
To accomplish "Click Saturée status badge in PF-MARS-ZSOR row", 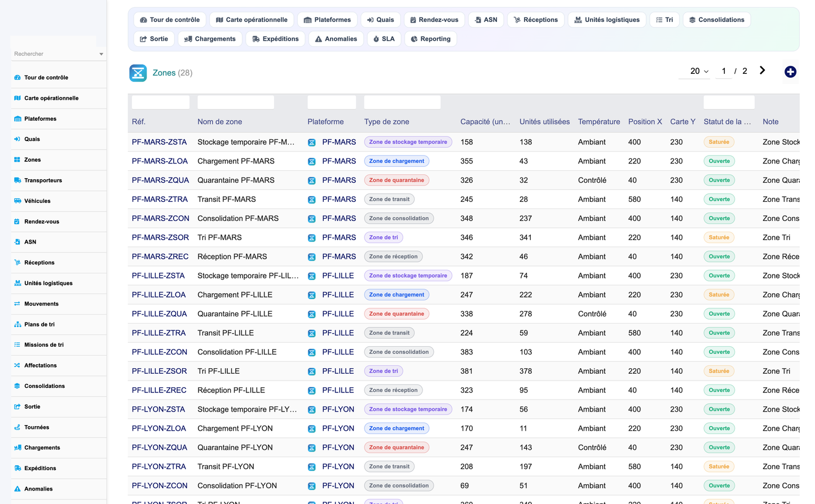I will point(719,238).
